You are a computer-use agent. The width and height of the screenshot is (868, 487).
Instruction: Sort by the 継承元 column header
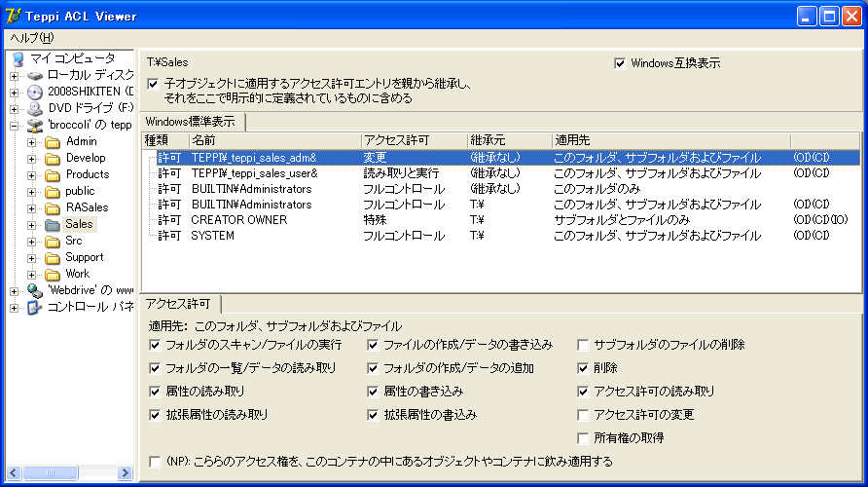point(510,140)
